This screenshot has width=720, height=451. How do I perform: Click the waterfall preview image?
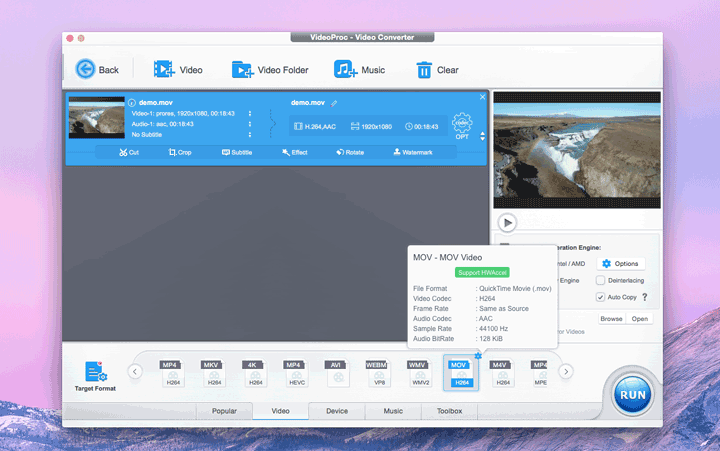(577, 150)
